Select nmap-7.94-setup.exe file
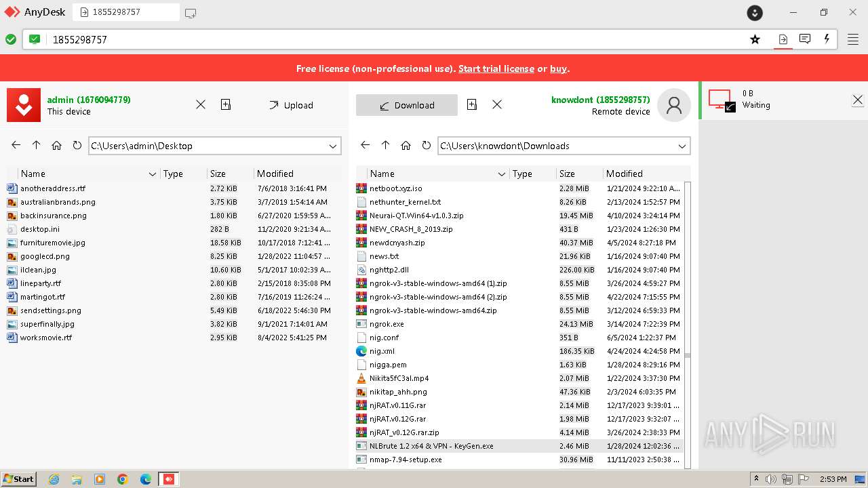This screenshot has height=488, width=868. point(519,460)
